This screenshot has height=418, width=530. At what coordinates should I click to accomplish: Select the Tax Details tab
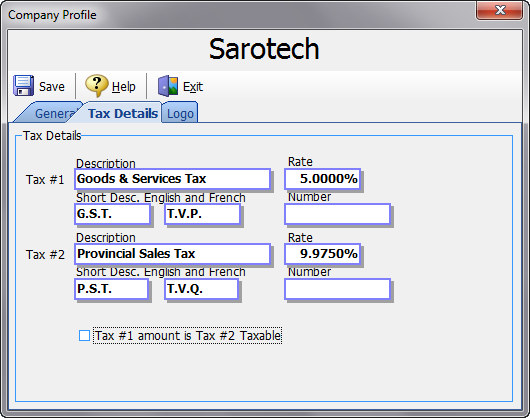pos(123,113)
